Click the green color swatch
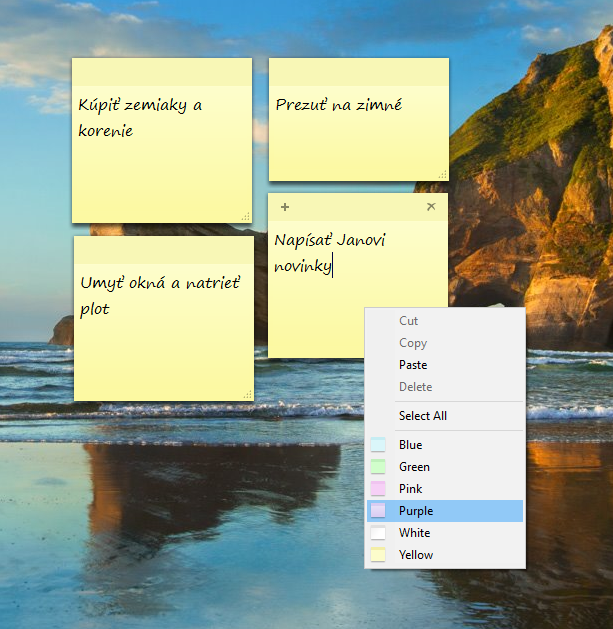This screenshot has width=613, height=629. pos(378,467)
